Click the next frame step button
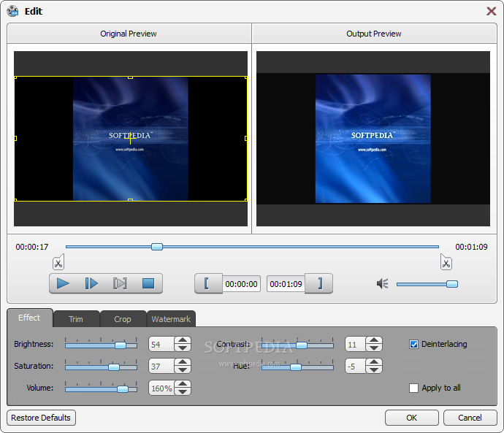 91,283
